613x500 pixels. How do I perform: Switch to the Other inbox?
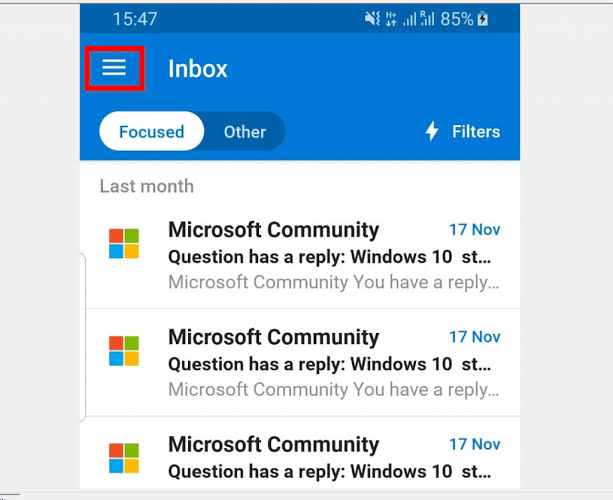click(x=245, y=132)
